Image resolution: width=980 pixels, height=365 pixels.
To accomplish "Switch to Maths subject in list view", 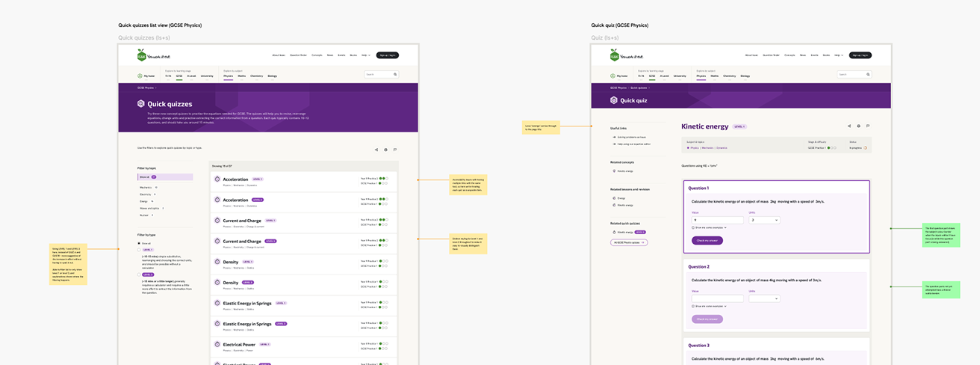I will tap(242, 76).
